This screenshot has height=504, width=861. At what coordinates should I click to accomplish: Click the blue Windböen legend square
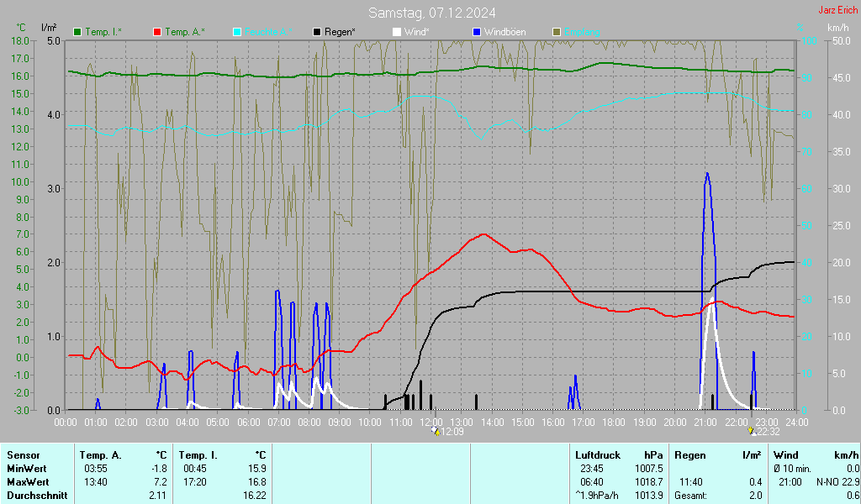click(477, 33)
